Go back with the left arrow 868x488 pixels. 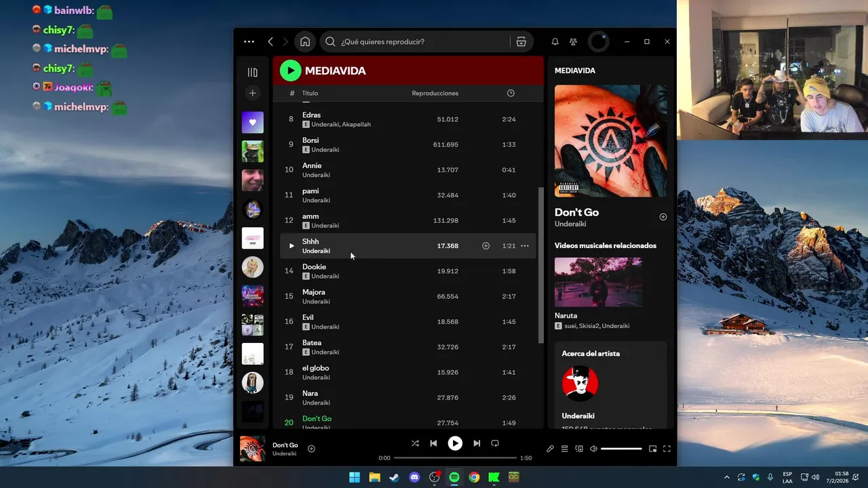[271, 41]
